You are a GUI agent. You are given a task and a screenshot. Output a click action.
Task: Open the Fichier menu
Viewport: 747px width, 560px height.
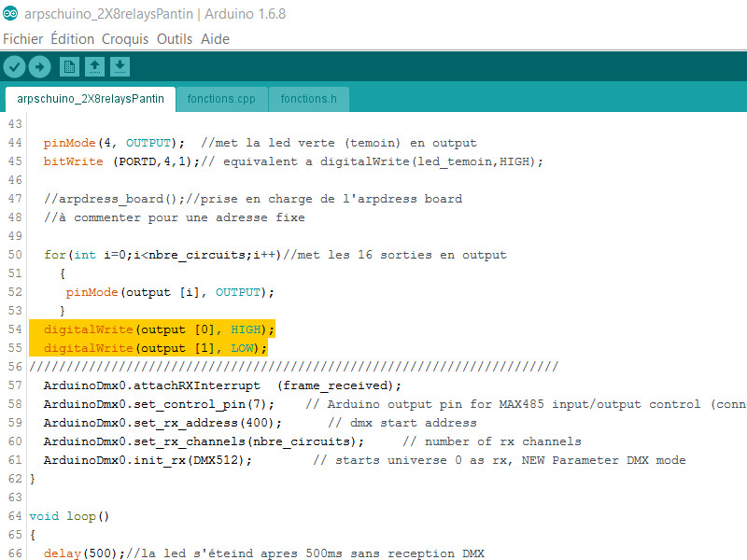[22, 39]
